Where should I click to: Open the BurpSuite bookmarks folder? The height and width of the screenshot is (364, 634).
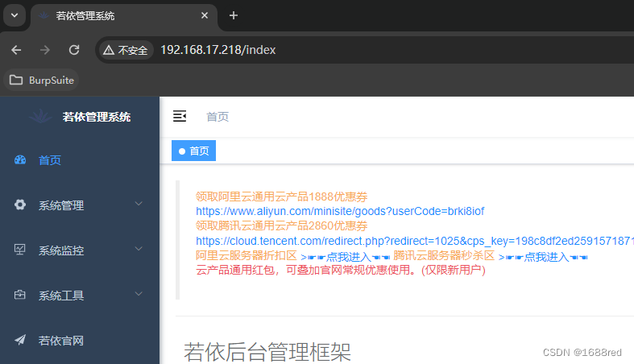tap(41, 80)
